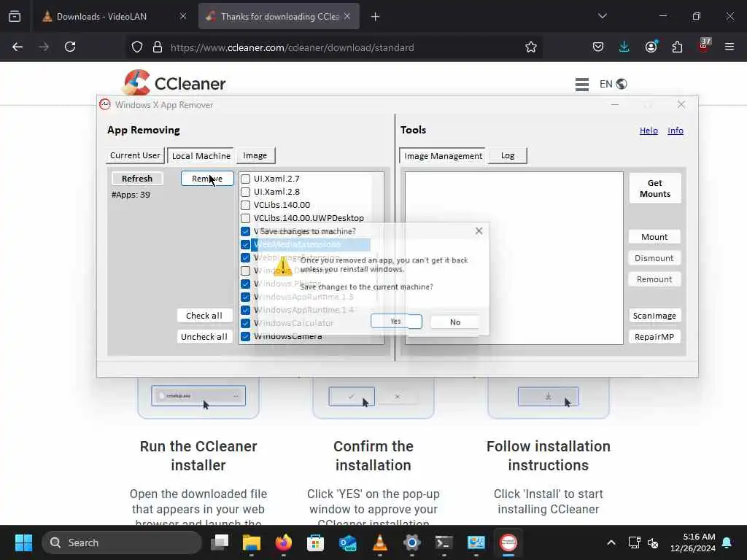Open VLC media player from the taskbar
Viewport: 747px width, 560px height.
pyautogui.click(x=379, y=542)
